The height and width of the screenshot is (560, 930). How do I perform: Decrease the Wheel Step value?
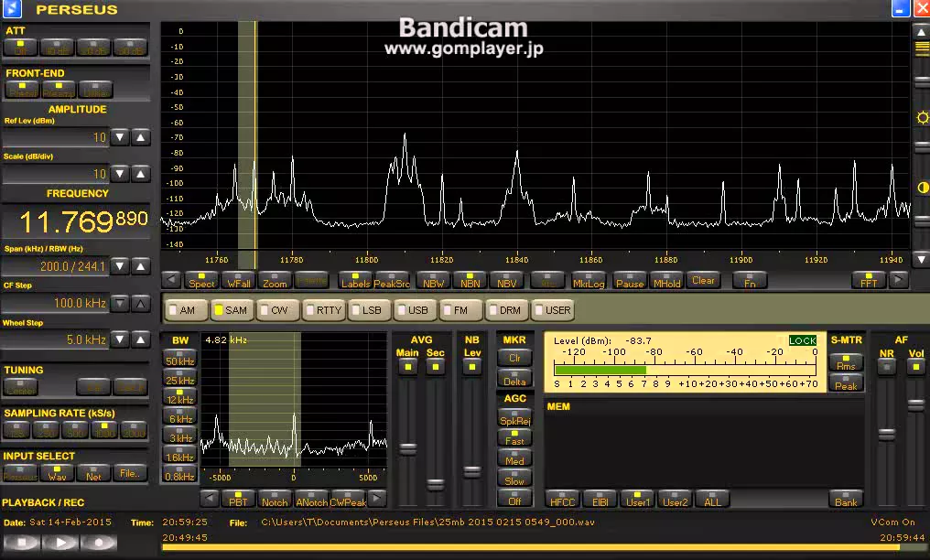point(120,339)
